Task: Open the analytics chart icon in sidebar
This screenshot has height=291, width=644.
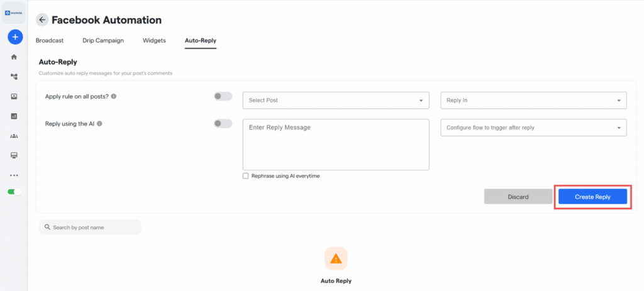Action: [14, 116]
